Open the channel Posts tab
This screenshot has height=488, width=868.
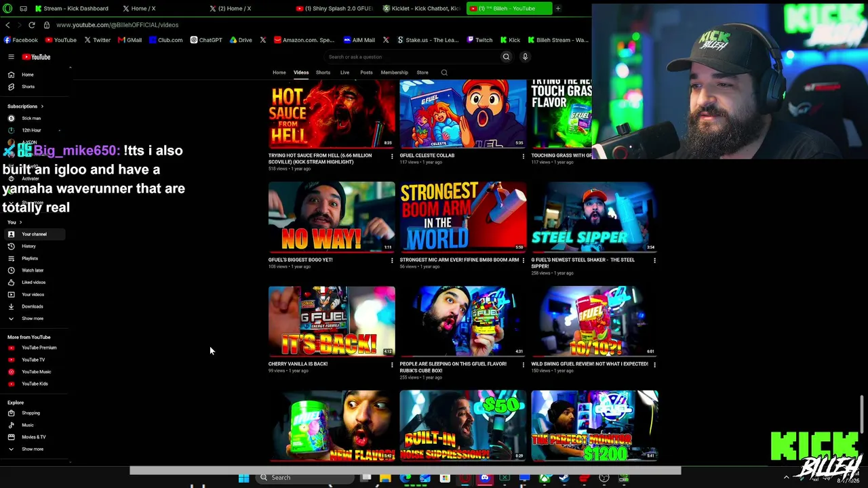point(366,73)
